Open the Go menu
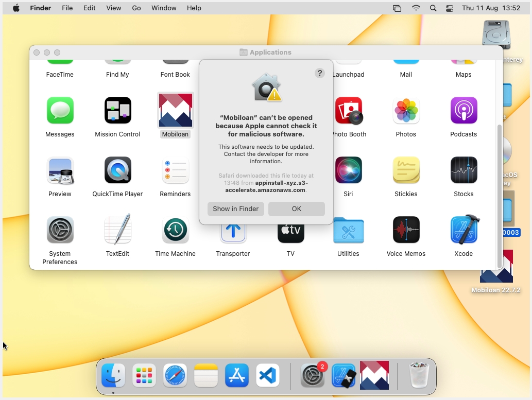Screen dimensions: 532x400 pyautogui.click(x=136, y=8)
